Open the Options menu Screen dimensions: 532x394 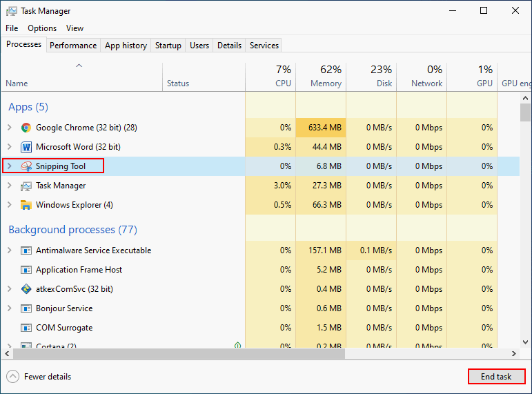coord(42,28)
